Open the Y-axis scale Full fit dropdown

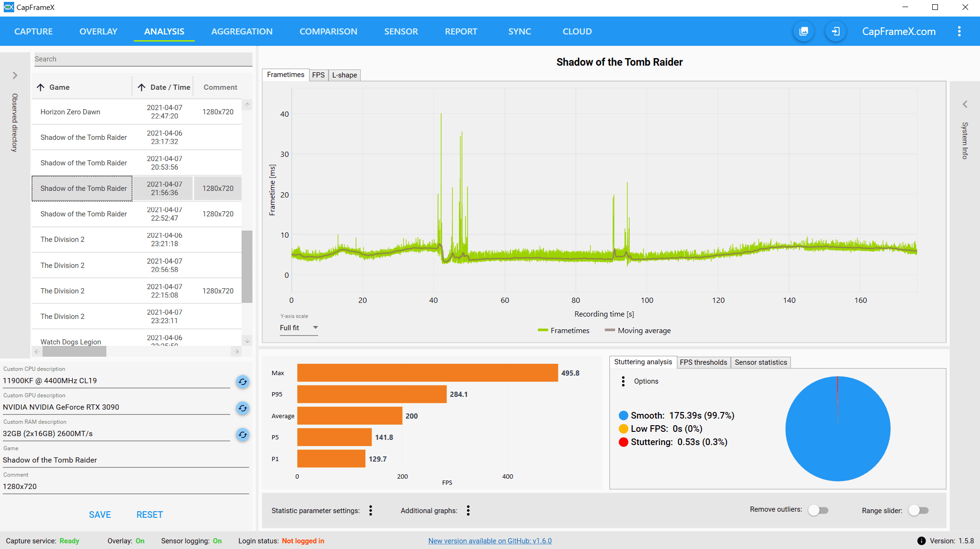click(x=299, y=328)
